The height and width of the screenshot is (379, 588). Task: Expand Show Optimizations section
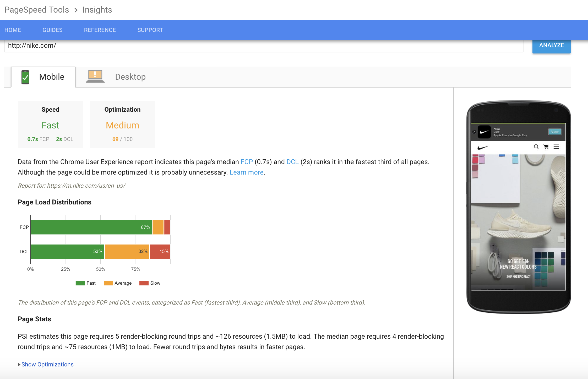(47, 364)
